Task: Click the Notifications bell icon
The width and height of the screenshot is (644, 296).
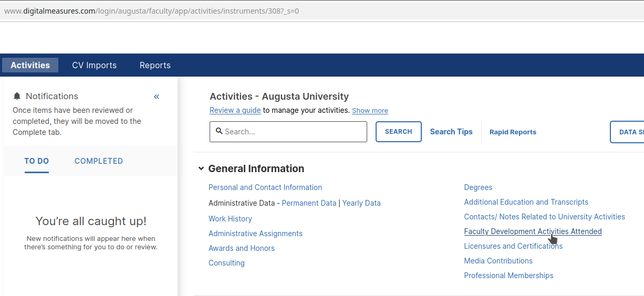Action: pos(17,97)
